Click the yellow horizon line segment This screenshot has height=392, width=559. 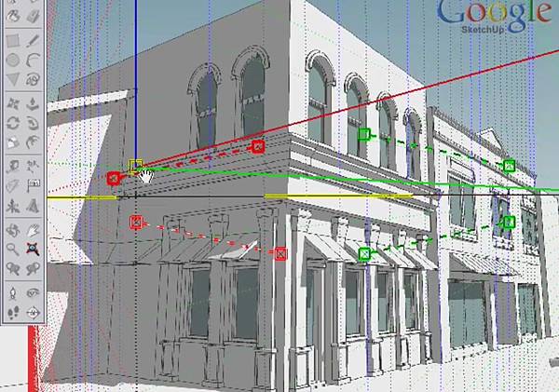[x=338, y=196]
